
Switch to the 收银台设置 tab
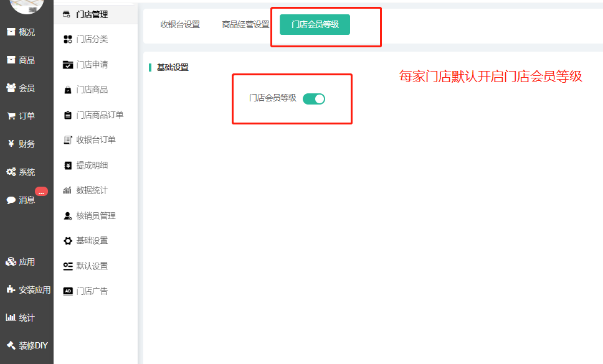coord(181,24)
